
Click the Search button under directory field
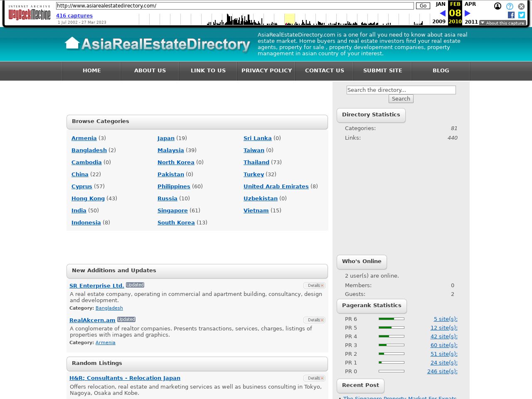click(401, 99)
